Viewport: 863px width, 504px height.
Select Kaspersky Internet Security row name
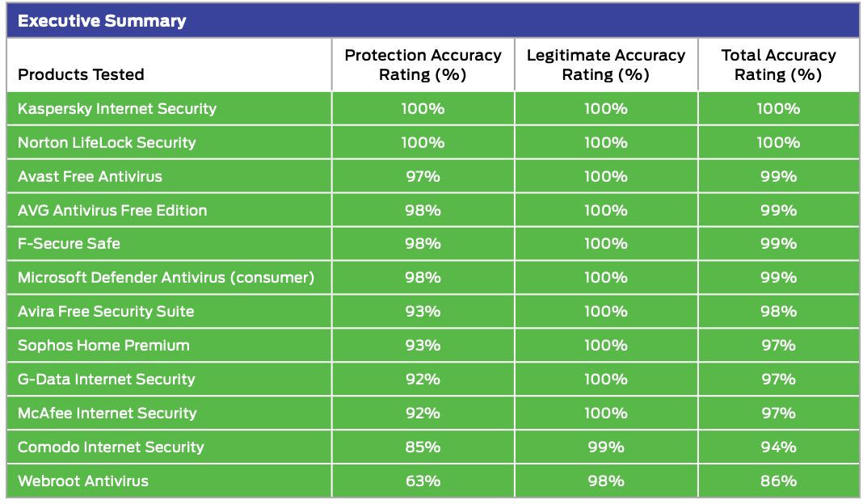(x=117, y=108)
